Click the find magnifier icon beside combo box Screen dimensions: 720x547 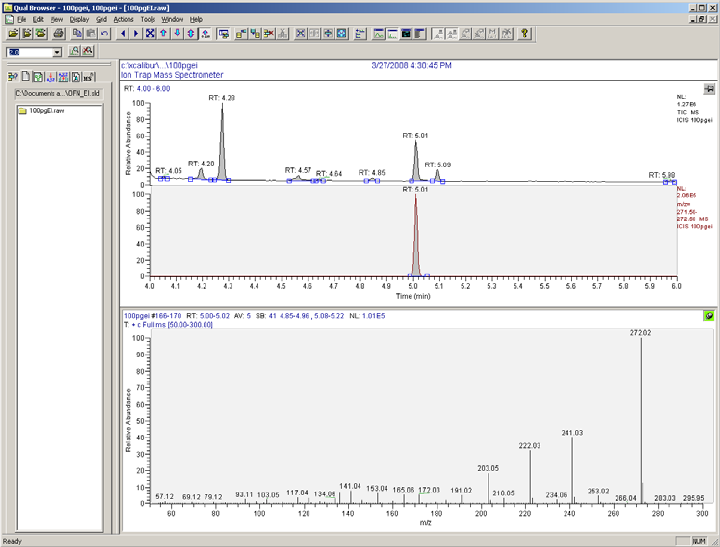point(74,51)
